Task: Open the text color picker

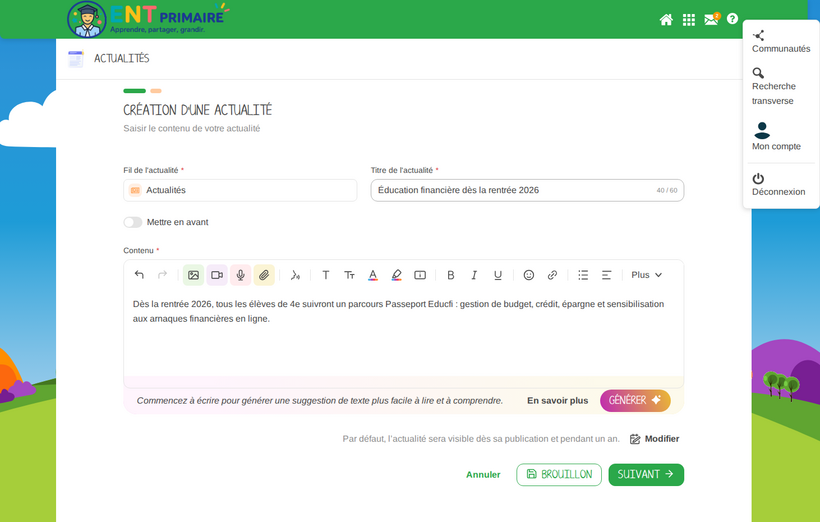Action: tap(373, 275)
